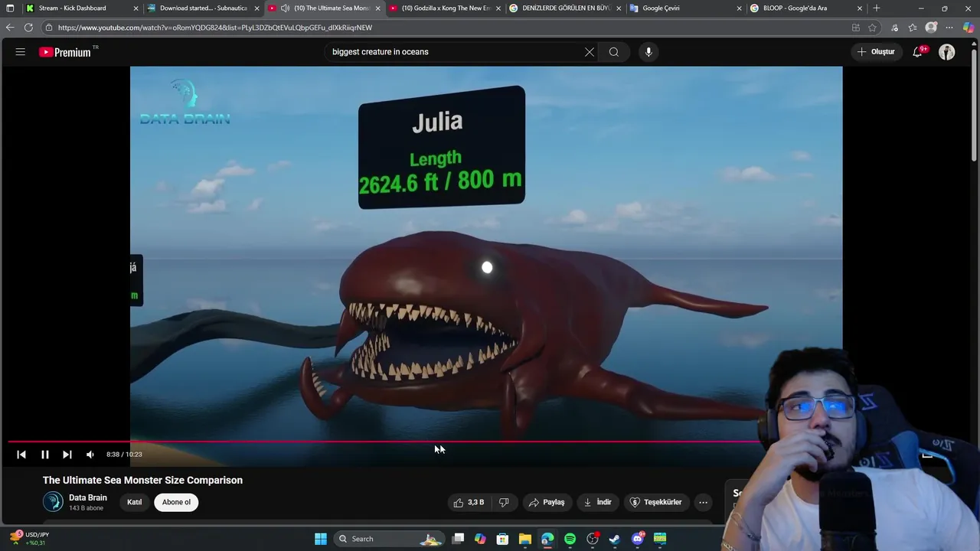Subscribe with Abone ol button

click(x=176, y=502)
